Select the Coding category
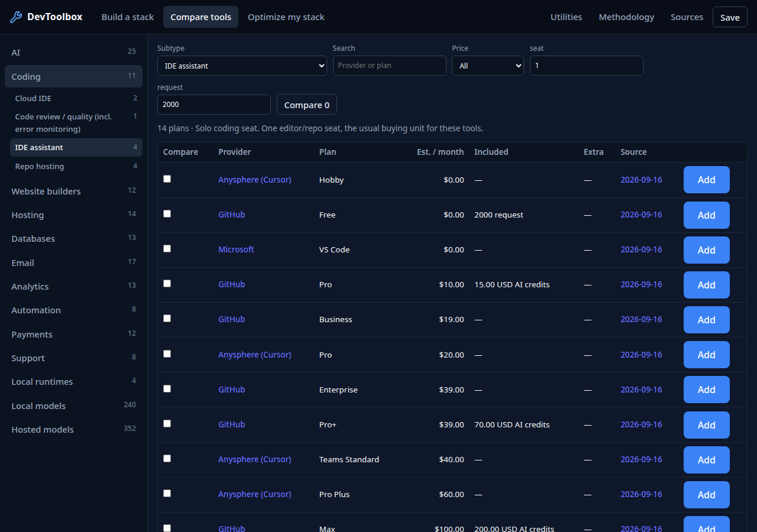 click(x=73, y=76)
